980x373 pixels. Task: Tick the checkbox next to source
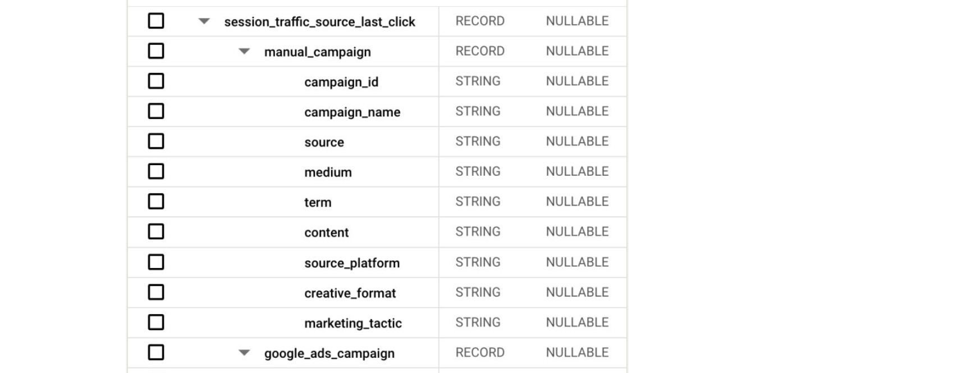click(155, 142)
